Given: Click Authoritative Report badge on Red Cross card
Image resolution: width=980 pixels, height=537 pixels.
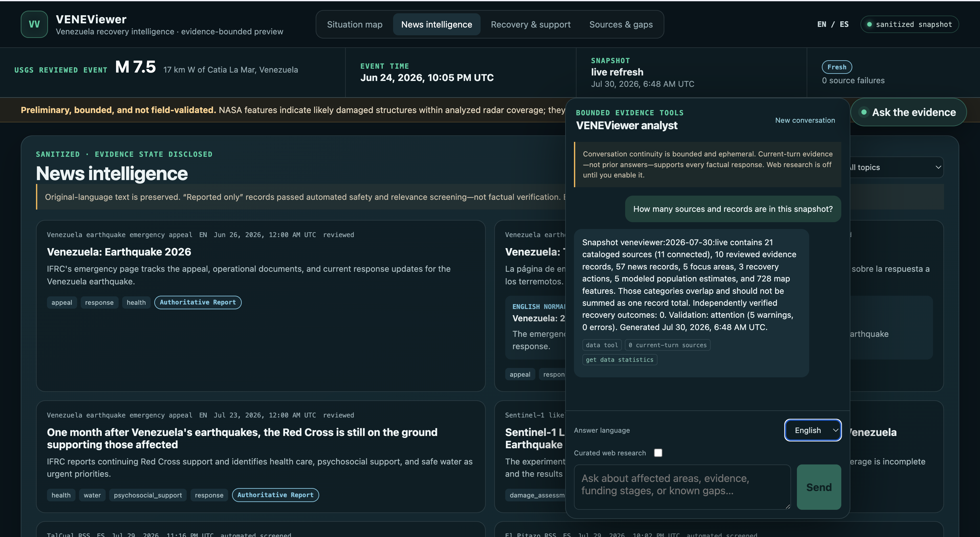Looking at the screenshot, I should 275,495.
